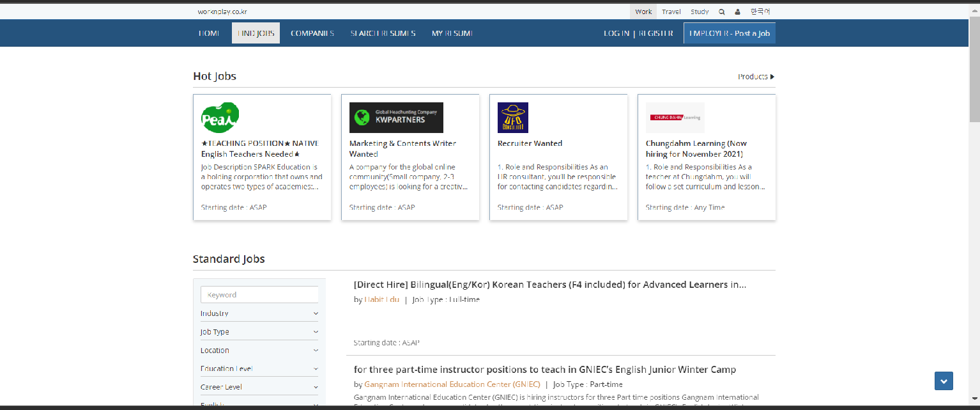The image size is (980, 410).
Task: Open the Chungdahm Learning logo
Action: coord(675,118)
